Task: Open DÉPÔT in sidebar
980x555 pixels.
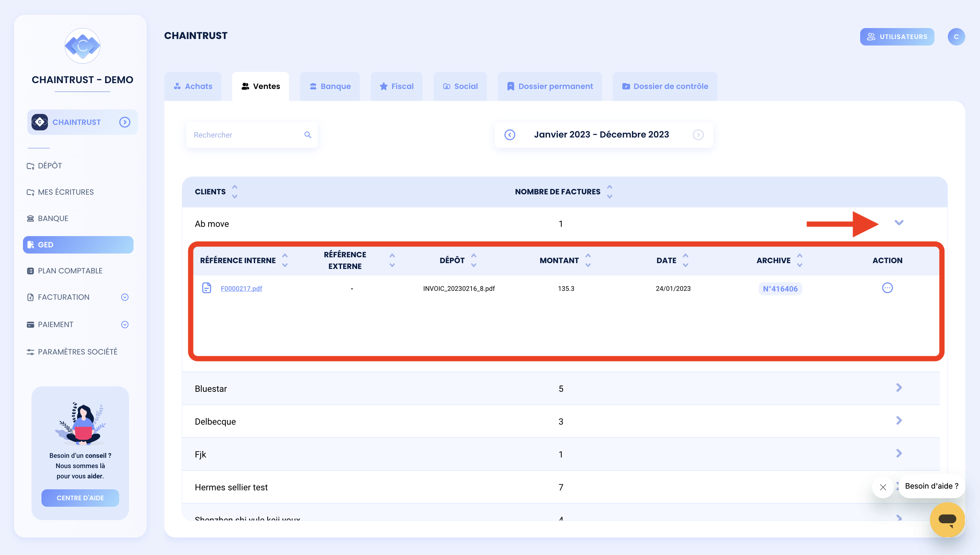Action: click(50, 165)
